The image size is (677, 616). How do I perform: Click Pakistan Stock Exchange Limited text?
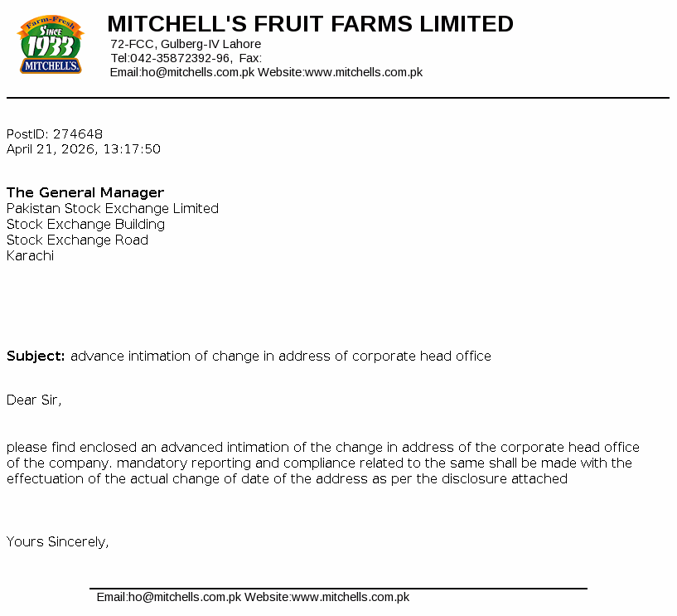(x=113, y=208)
